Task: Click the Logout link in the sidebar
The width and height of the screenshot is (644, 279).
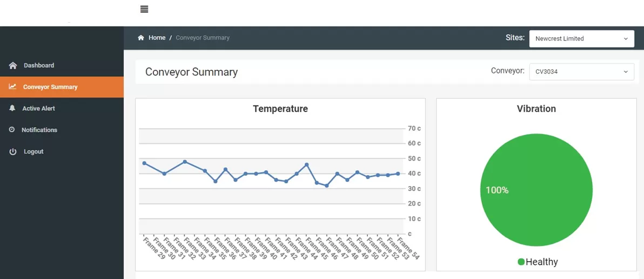Action: coord(33,152)
